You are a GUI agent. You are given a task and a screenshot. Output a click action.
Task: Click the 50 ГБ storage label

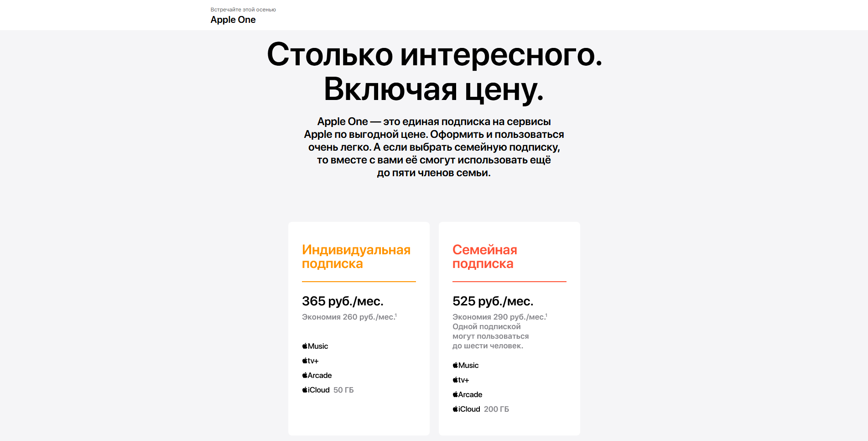343,390
